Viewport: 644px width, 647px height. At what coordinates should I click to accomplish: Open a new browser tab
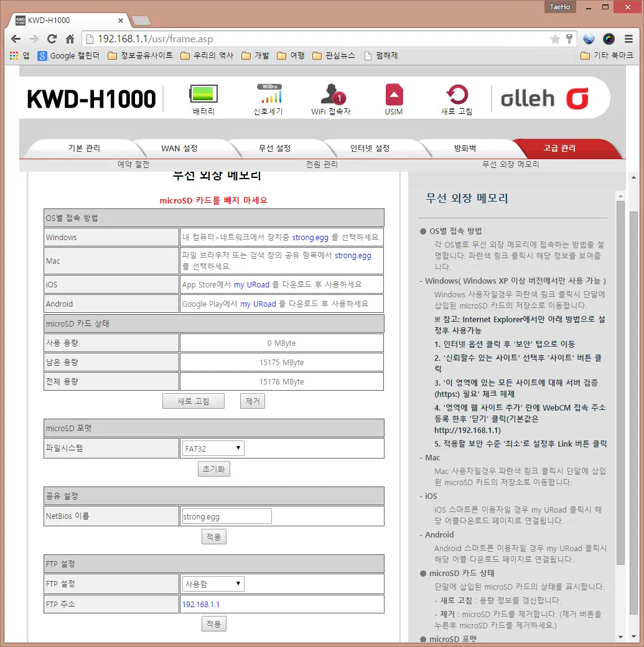(x=142, y=21)
